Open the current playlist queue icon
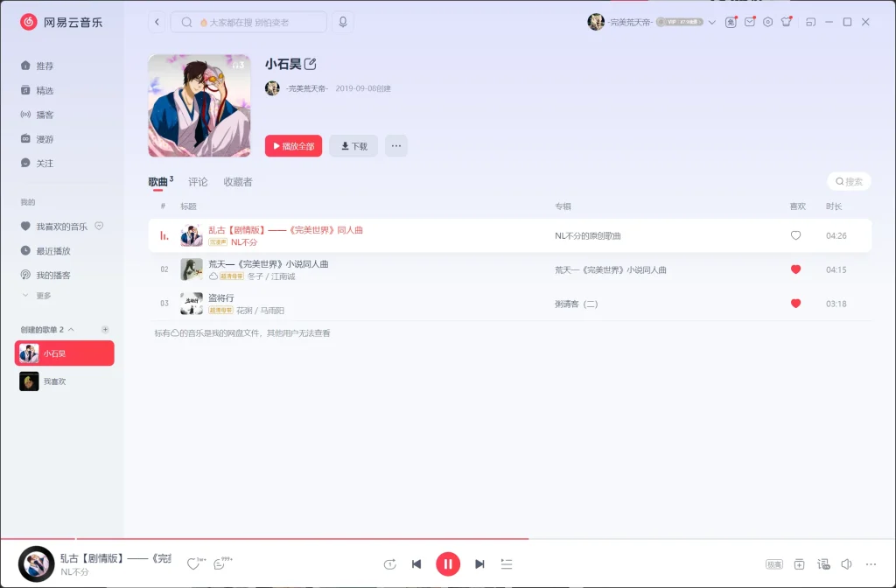The height and width of the screenshot is (588, 896). pyautogui.click(x=507, y=563)
